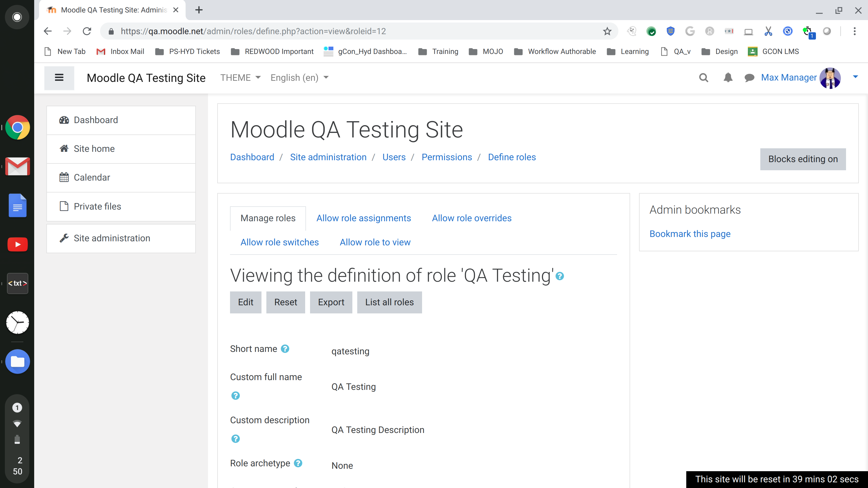The width and height of the screenshot is (868, 488).
Task: Click the List all roles button
Action: click(389, 303)
